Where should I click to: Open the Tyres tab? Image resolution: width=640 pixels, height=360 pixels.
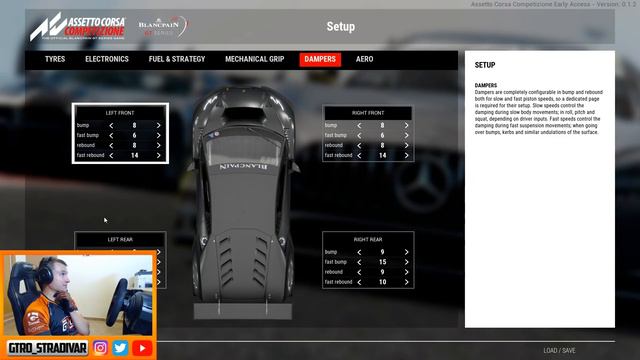[x=55, y=59]
